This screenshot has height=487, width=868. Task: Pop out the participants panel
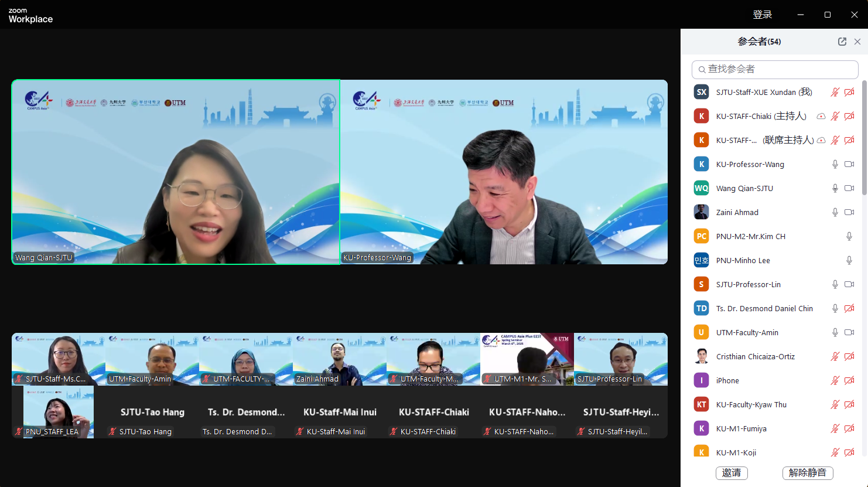click(x=842, y=42)
